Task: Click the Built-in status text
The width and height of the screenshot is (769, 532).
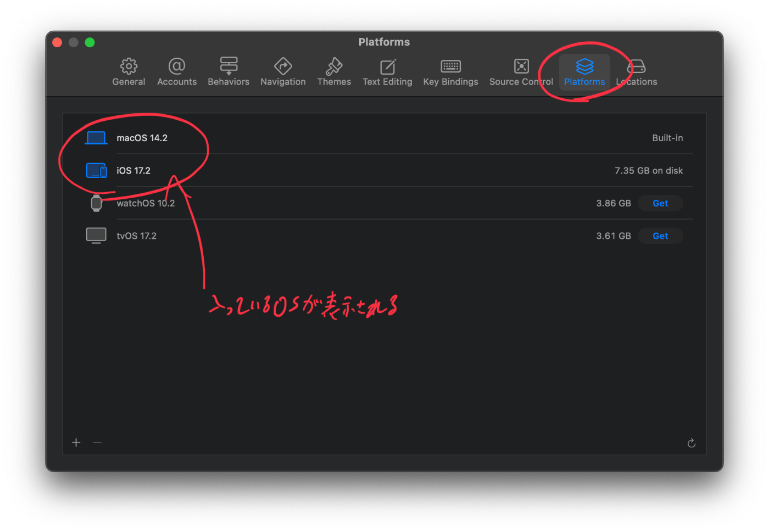Action: (667, 138)
